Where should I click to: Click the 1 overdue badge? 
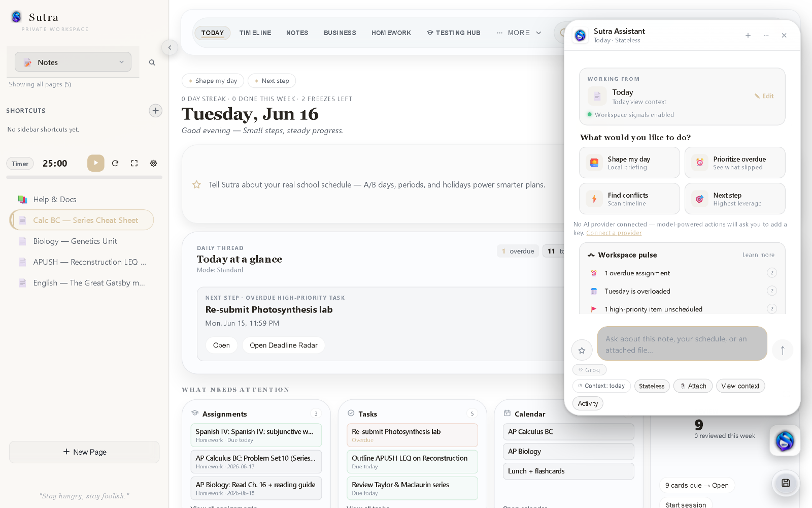click(518, 251)
